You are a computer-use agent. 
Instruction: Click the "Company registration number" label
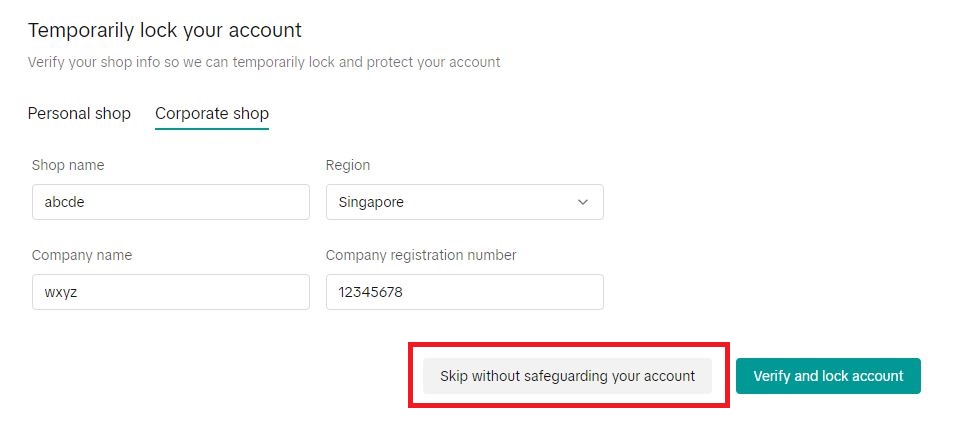(x=421, y=255)
